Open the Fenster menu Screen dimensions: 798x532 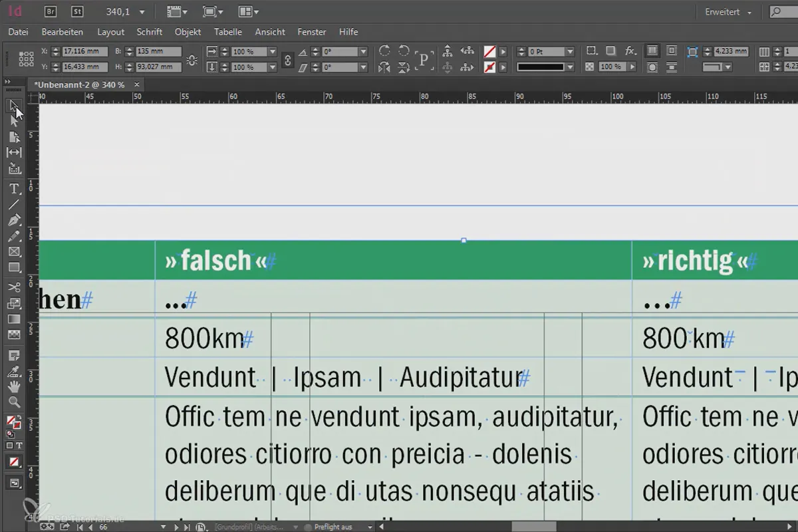312,32
